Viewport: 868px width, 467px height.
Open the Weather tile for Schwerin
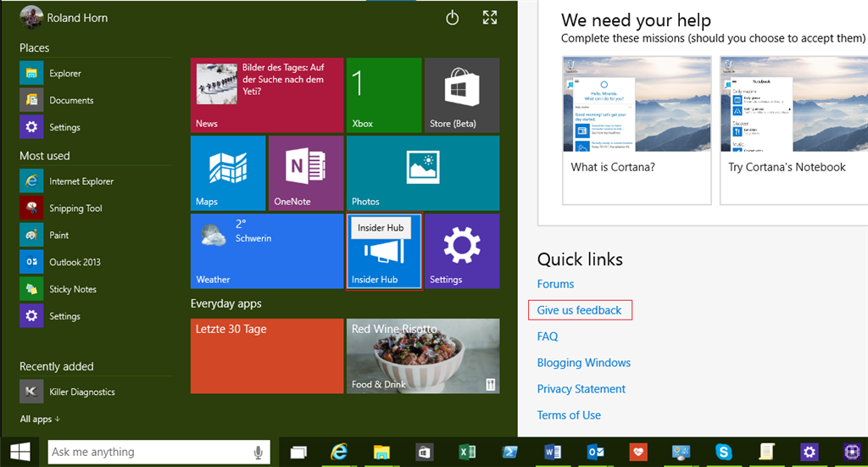click(x=267, y=251)
